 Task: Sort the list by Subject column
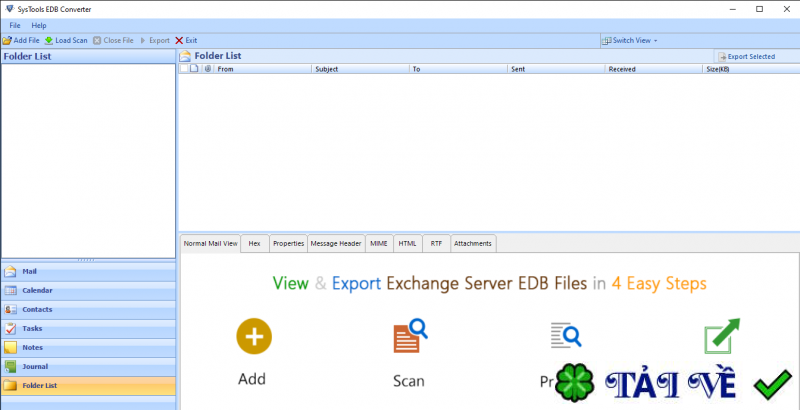pyautogui.click(x=327, y=69)
